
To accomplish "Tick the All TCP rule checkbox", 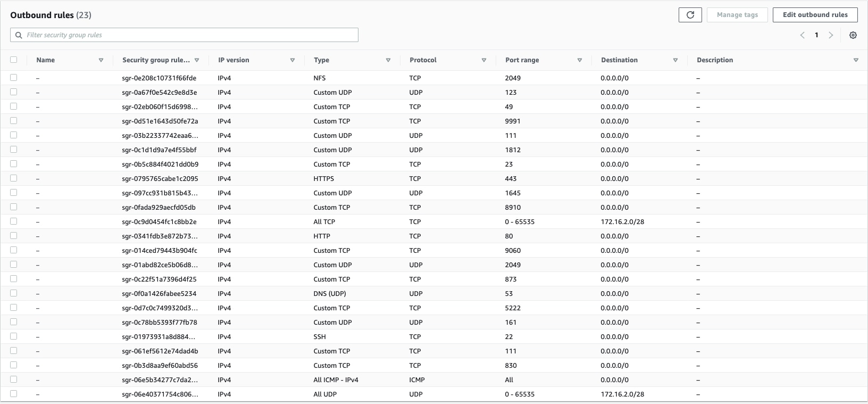I will coord(14,221).
